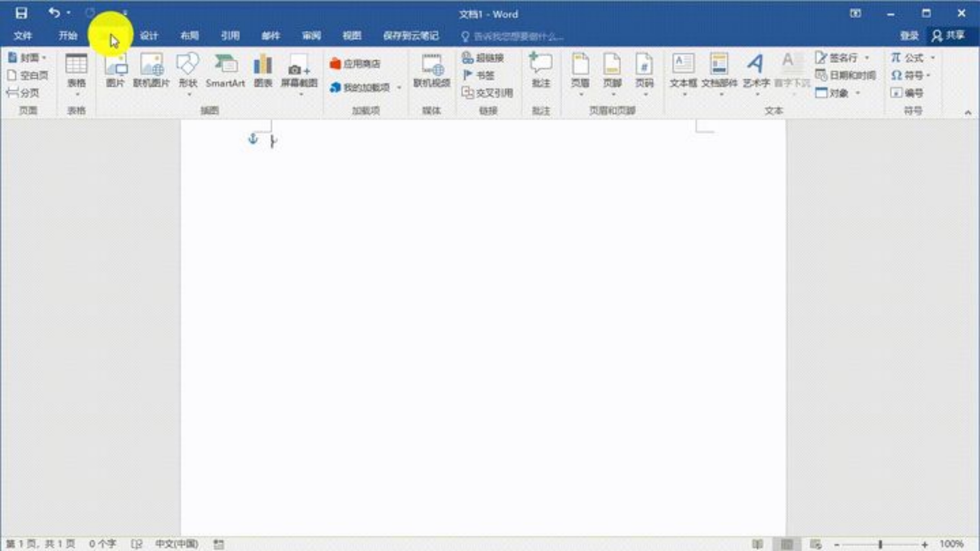The image size is (980, 551).
Task: Click the Sign in (登录) link
Action: click(909, 36)
